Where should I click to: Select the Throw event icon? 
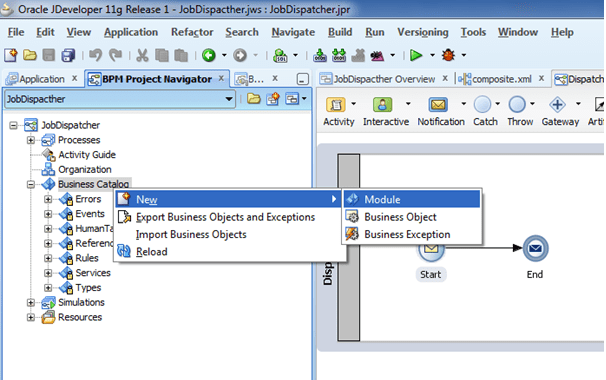coord(517,104)
